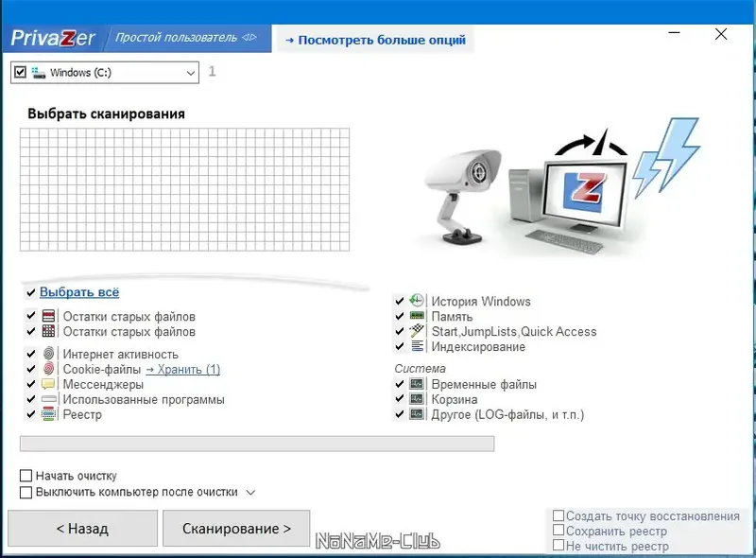Image resolution: width=756 pixels, height=558 pixels.
Task: Expand shutdown options chevron after Выключить компьютер
Action: 250,493
